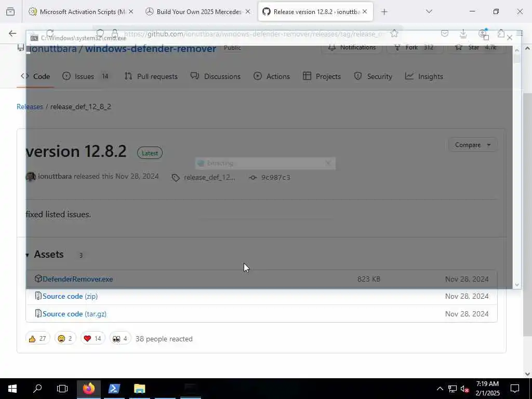Screen dimensions: 532x399
Task: Open the Extensions puzzle icon
Action: 501,33
